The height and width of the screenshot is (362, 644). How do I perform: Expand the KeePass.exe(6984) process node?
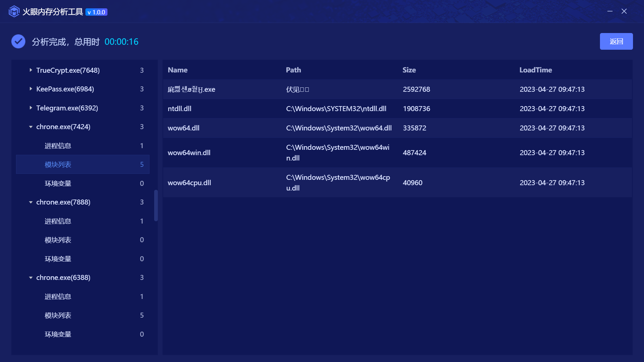coord(31,89)
